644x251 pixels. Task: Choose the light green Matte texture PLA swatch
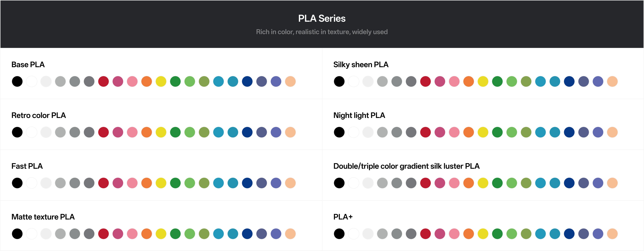(x=190, y=234)
